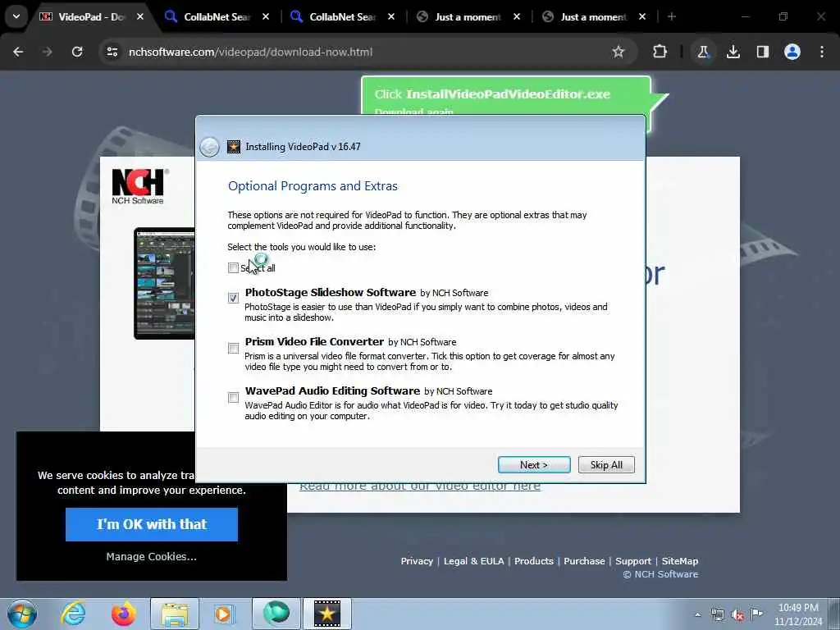Go forward in browser history
This screenshot has height=630, width=840.
48,52
